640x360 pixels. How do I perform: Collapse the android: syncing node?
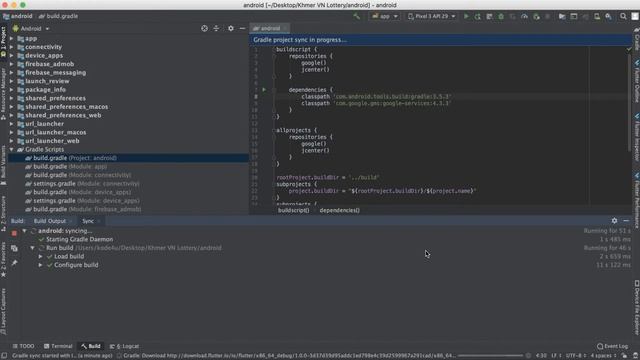coord(24,231)
